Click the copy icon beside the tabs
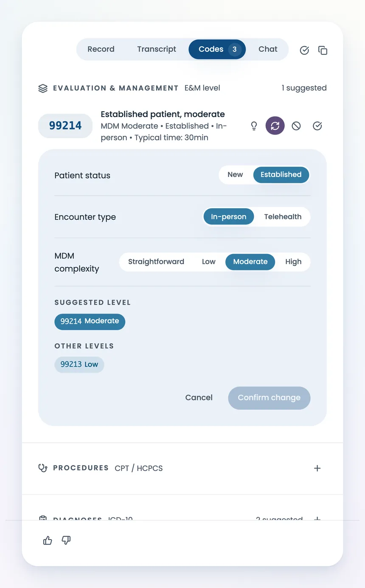Image resolution: width=365 pixels, height=588 pixels. pos(323,50)
